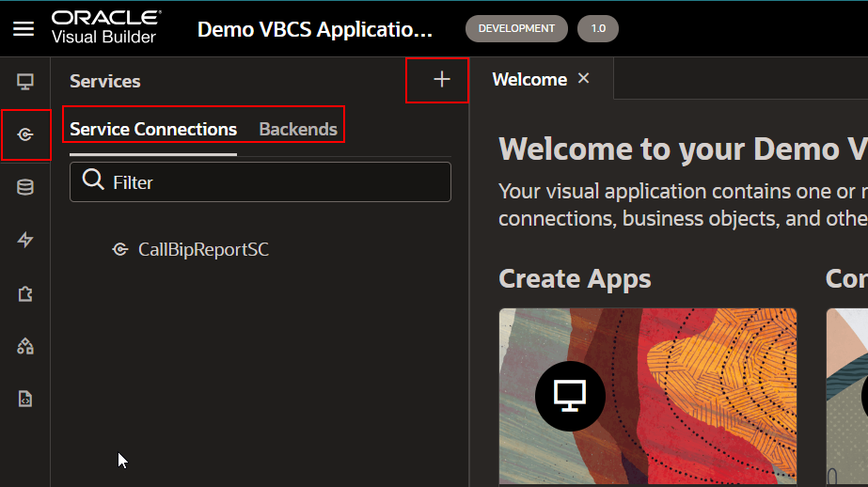
Task: Open the hamburger main menu
Action: pos(24,29)
